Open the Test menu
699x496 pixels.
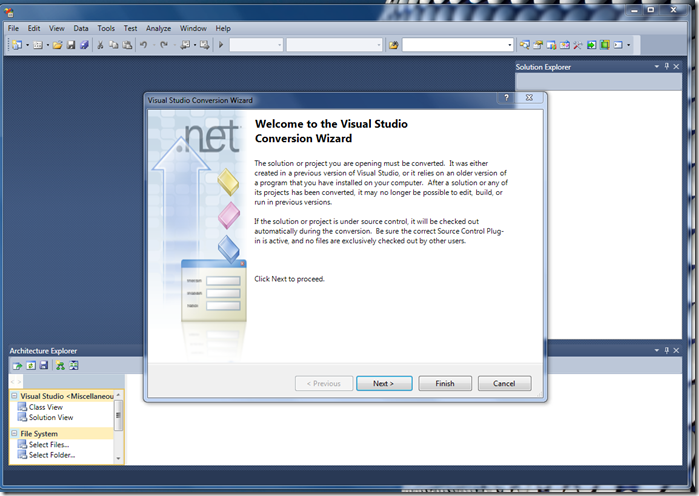tap(130, 28)
